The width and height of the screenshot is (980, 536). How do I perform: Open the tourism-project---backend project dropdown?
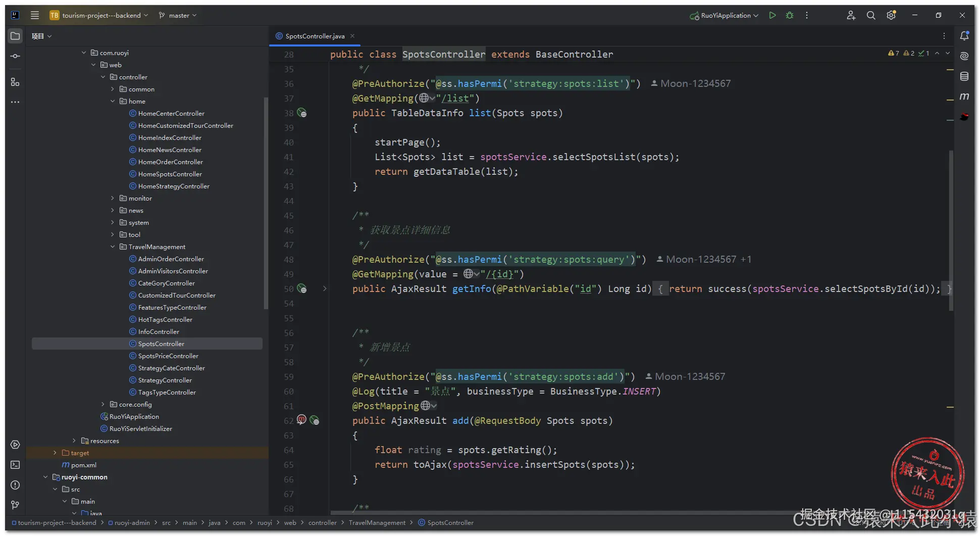[99, 15]
